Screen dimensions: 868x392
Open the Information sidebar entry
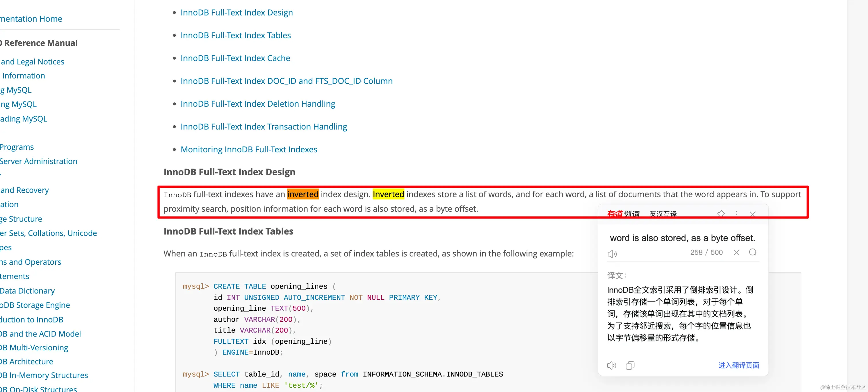(x=23, y=76)
